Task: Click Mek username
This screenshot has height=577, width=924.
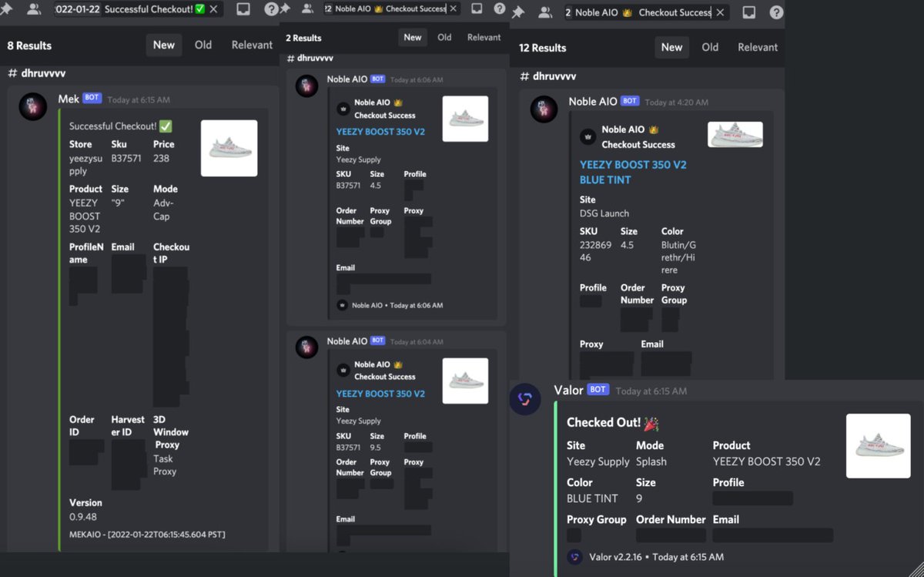Action: click(69, 99)
